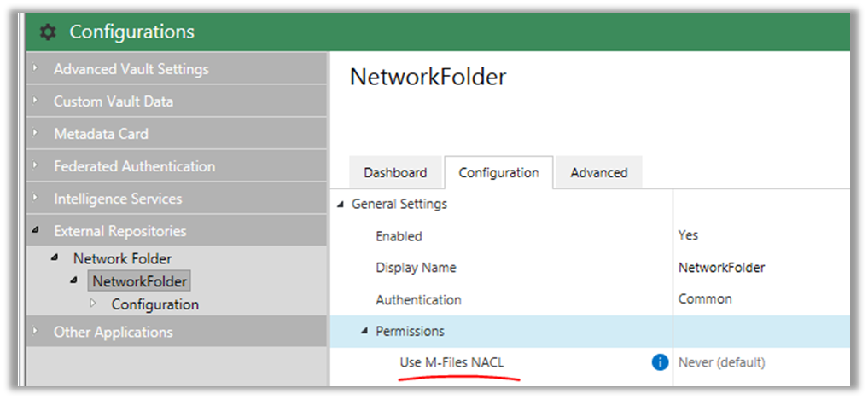Viewport: 868px width, 399px height.
Task: Open the Metadata Card section
Action: (176, 134)
